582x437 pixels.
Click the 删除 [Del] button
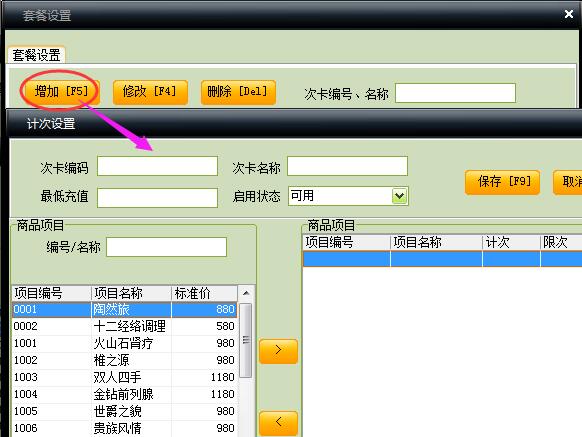click(238, 91)
